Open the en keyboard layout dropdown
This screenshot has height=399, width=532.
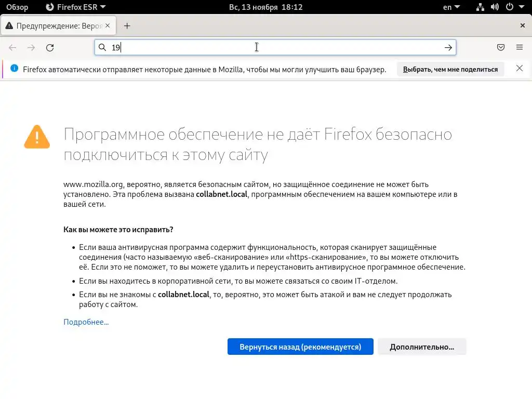click(451, 7)
